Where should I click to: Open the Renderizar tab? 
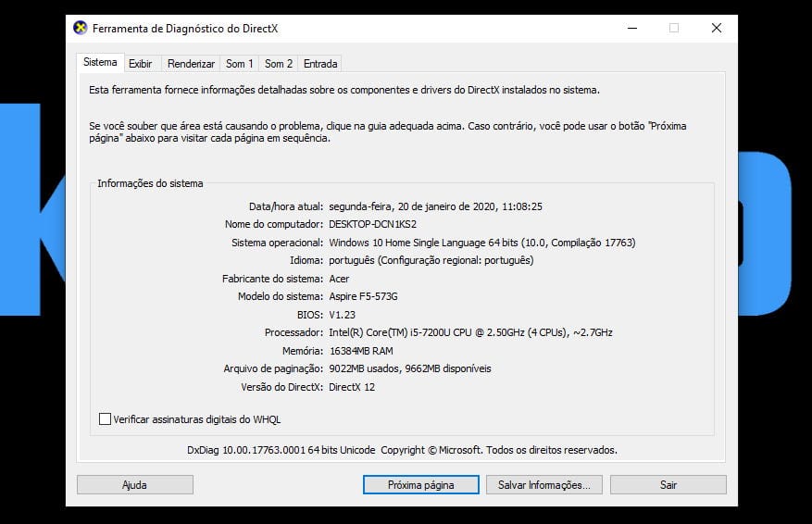[191, 64]
